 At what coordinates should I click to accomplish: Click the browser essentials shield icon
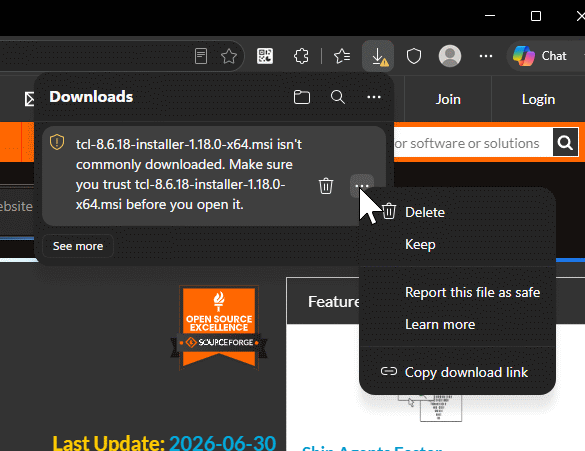[414, 56]
